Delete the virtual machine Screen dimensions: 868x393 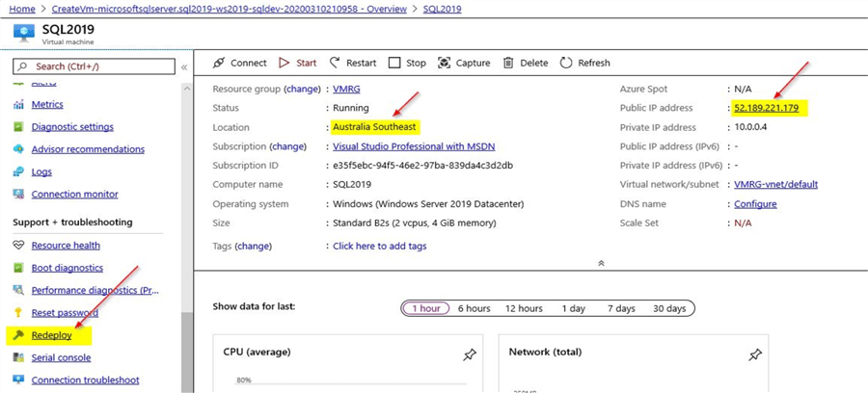pyautogui.click(x=526, y=63)
